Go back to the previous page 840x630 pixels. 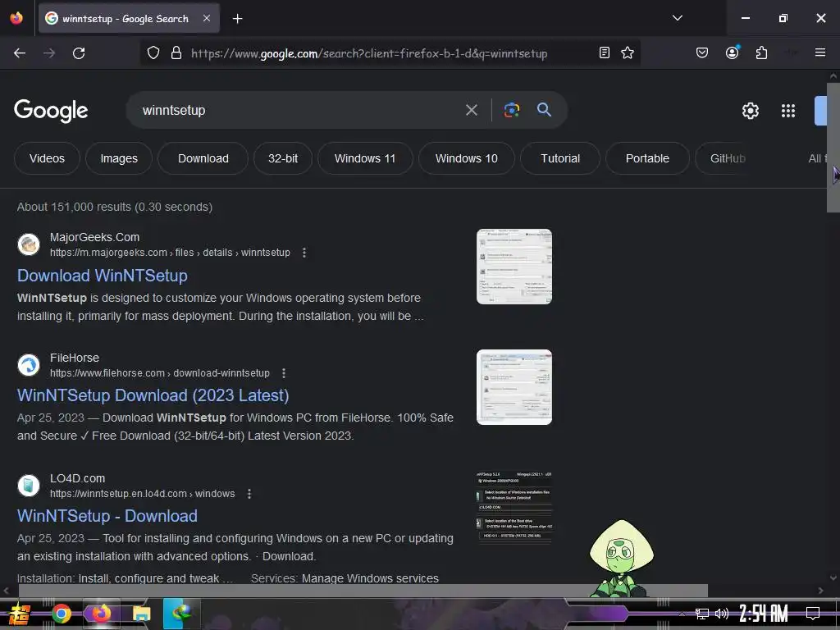20,53
